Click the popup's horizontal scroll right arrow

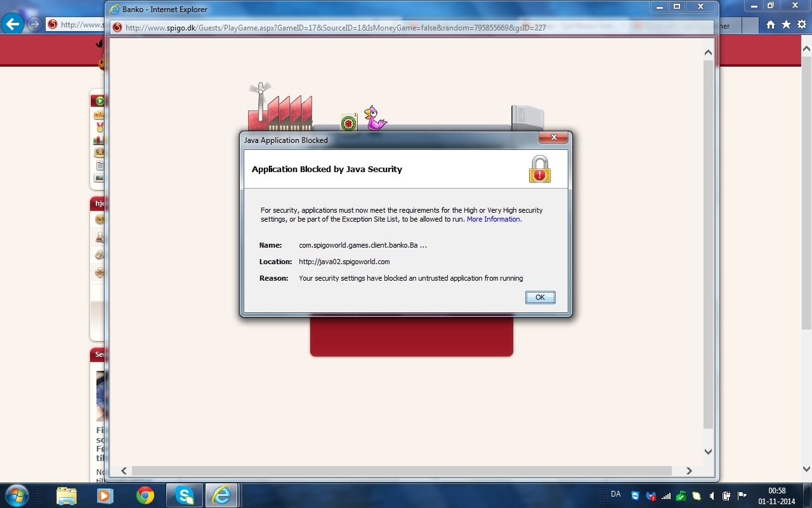click(x=689, y=471)
